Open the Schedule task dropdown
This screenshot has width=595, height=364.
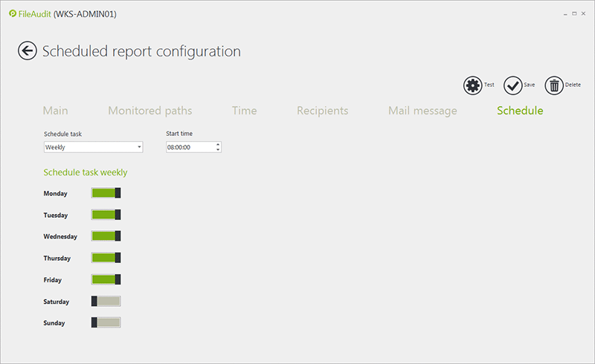93,147
